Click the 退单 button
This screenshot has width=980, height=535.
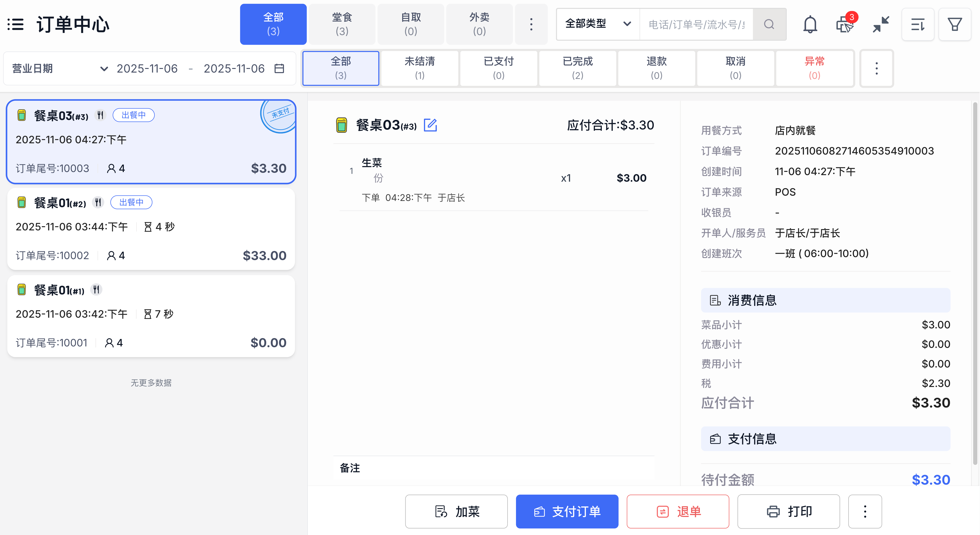[678, 511]
